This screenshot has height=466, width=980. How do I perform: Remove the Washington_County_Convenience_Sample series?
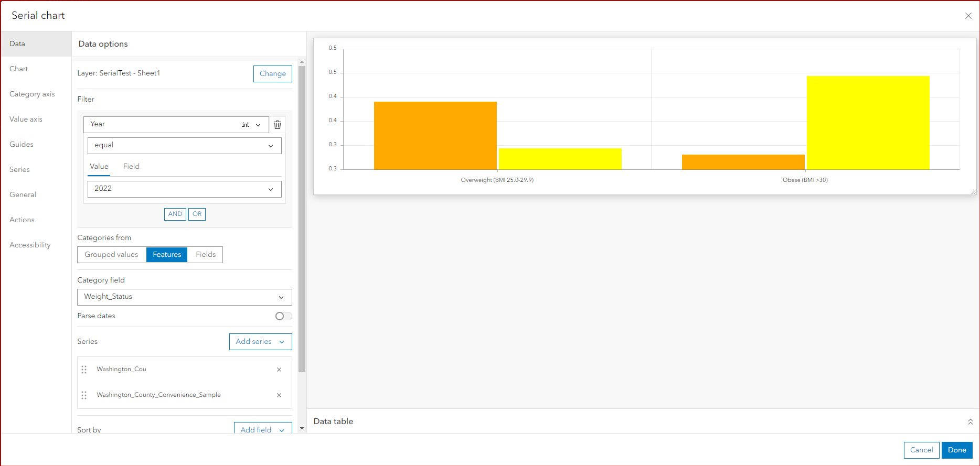point(279,395)
